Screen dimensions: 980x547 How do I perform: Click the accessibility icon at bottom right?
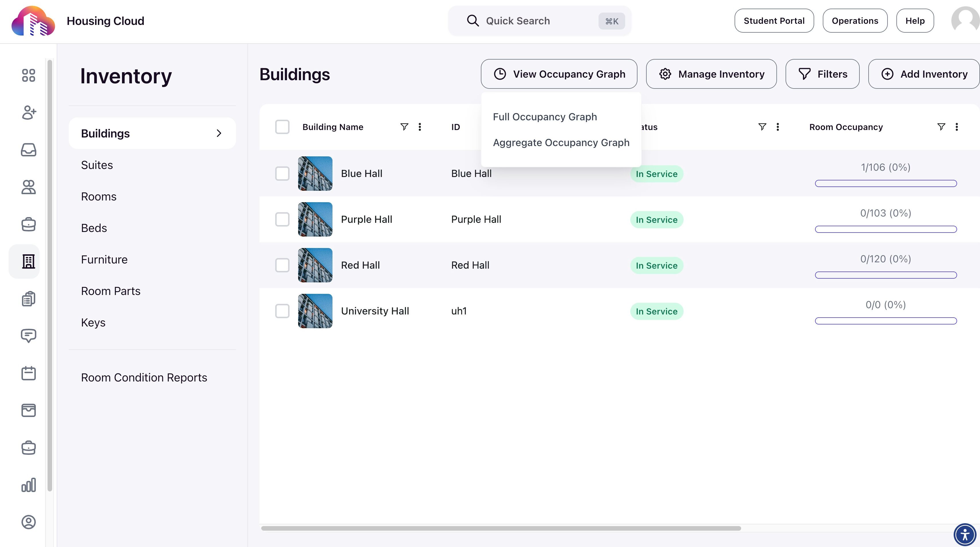coord(965,534)
